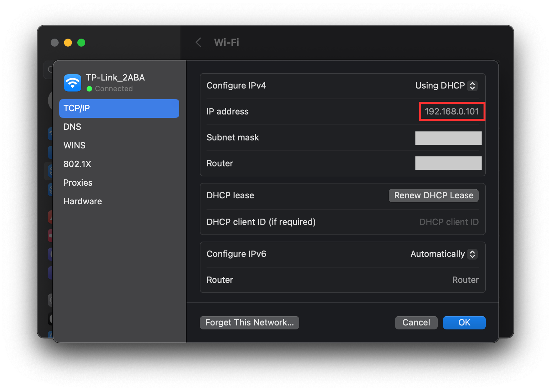Go back using the Wi-Fi chevron
This screenshot has width=551, height=392.
[199, 42]
